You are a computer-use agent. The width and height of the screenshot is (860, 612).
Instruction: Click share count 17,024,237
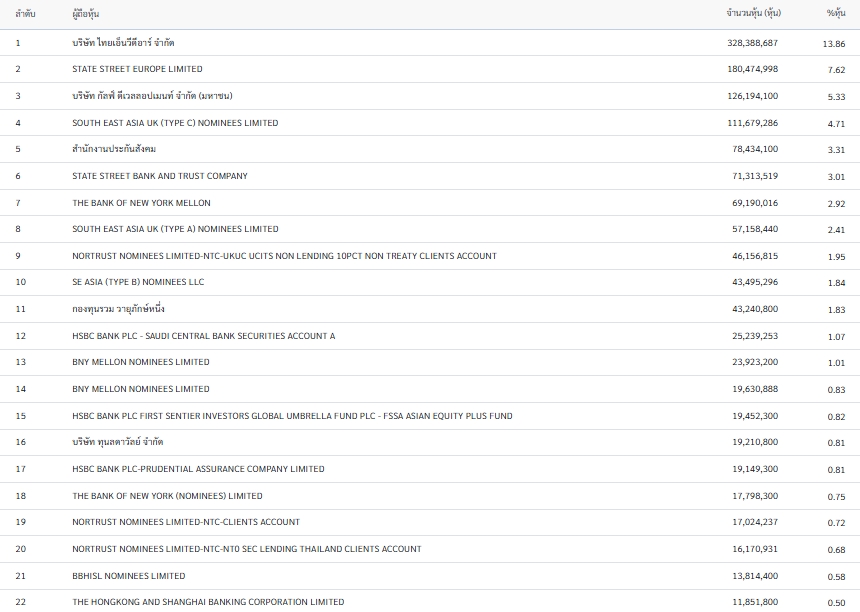(x=755, y=522)
